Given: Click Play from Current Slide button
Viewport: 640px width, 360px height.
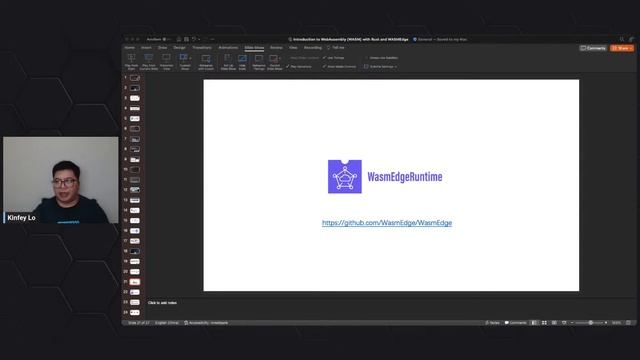Looking at the screenshot, I should 149,62.
